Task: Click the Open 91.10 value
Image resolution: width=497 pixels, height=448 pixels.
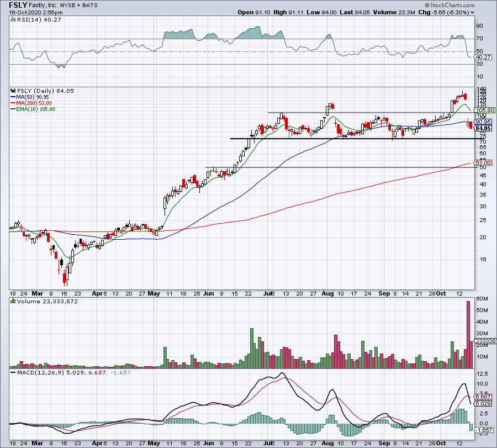Action: (x=254, y=12)
